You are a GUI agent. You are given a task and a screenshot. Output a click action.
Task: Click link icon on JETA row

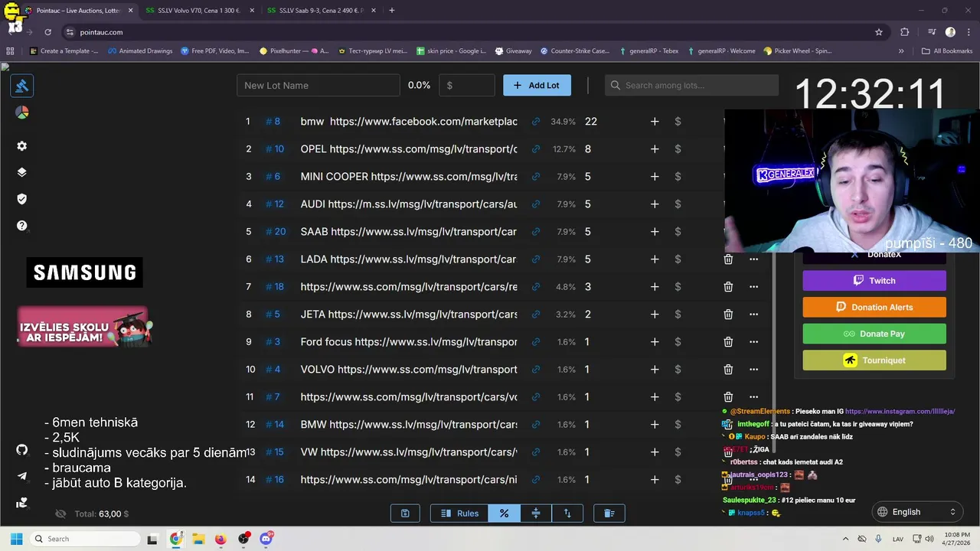click(536, 315)
